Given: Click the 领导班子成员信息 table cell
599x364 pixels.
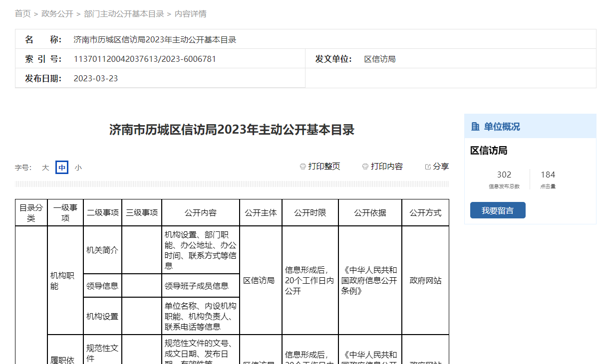Looking at the screenshot, I should (201, 286).
